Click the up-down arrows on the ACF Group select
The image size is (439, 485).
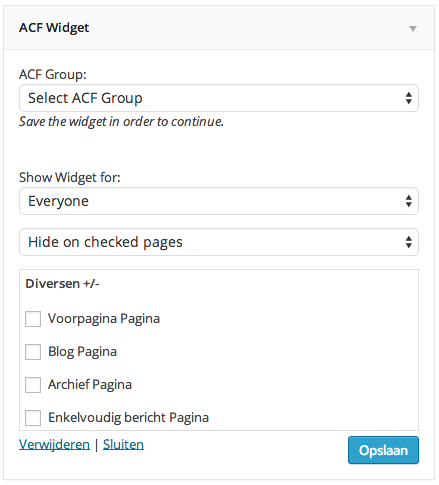click(408, 98)
